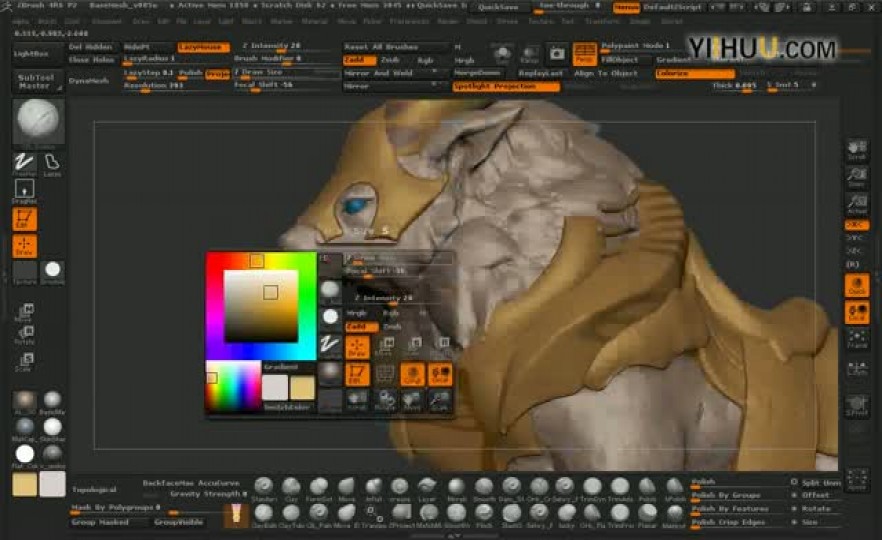Click Align To Object
The image size is (882, 540).
point(606,73)
